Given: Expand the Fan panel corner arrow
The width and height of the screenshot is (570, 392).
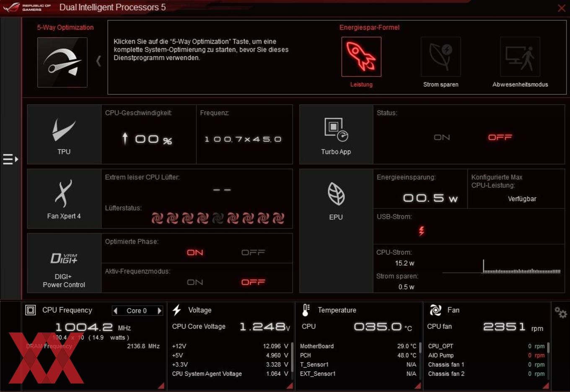Looking at the screenshot, I should (546, 386).
